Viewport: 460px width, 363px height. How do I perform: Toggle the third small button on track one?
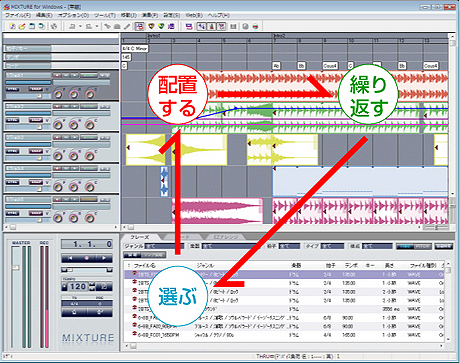(x=75, y=75)
